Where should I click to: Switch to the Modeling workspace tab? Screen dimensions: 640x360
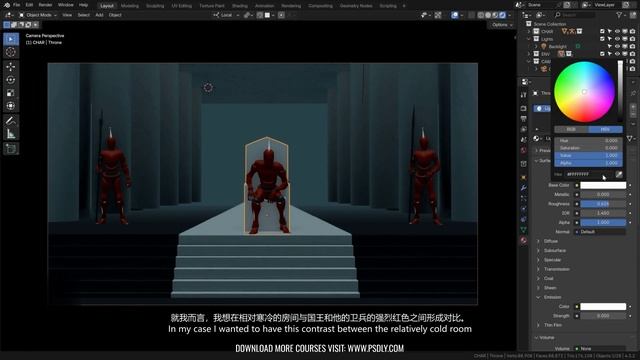129,6
